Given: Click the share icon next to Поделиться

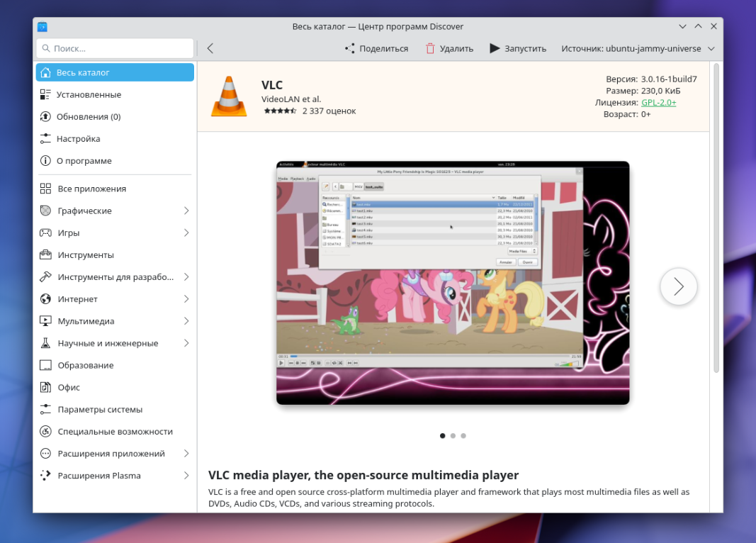Looking at the screenshot, I should 350,48.
